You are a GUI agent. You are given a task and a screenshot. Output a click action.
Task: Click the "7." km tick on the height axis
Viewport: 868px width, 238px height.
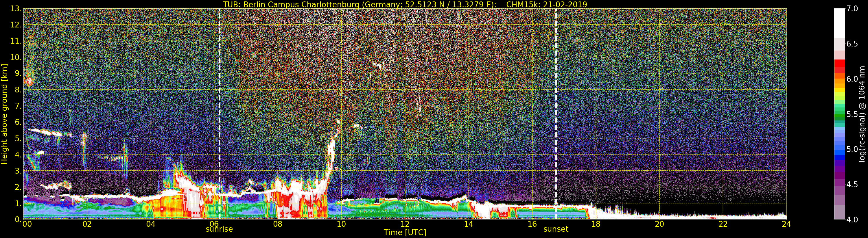point(18,106)
